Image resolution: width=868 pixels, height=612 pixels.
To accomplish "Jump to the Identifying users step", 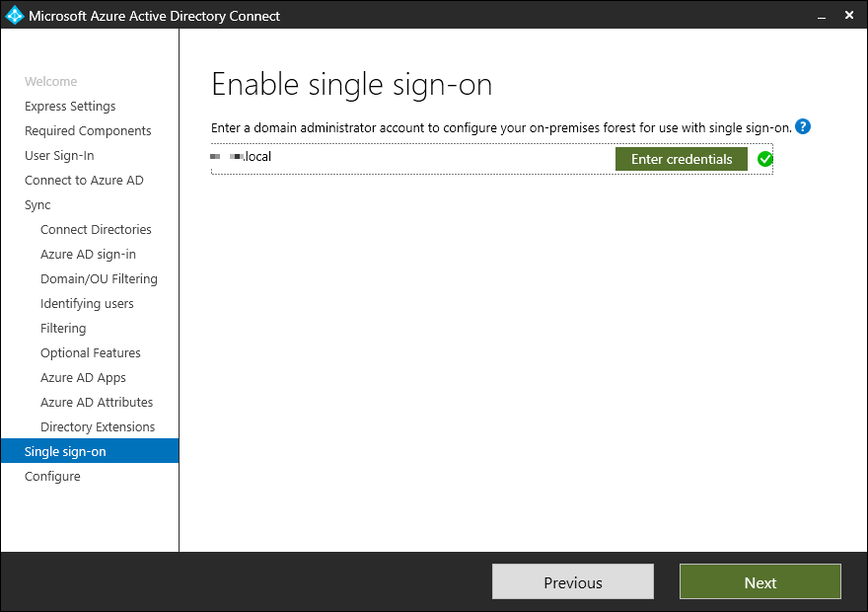I will point(87,304).
